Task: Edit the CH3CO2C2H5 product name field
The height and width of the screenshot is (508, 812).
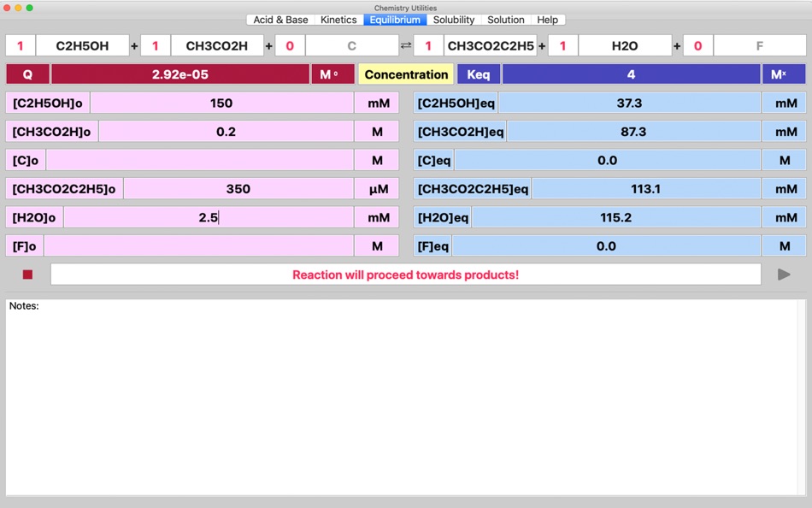Action: click(x=491, y=45)
